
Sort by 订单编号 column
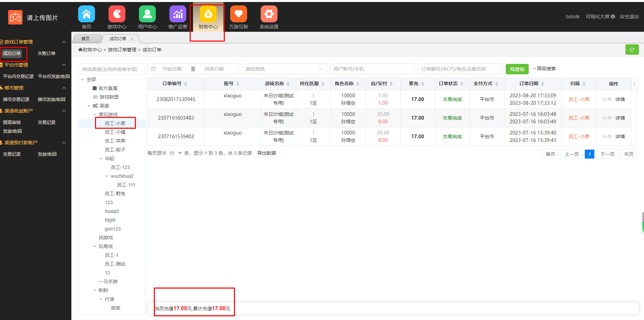[x=186, y=84]
